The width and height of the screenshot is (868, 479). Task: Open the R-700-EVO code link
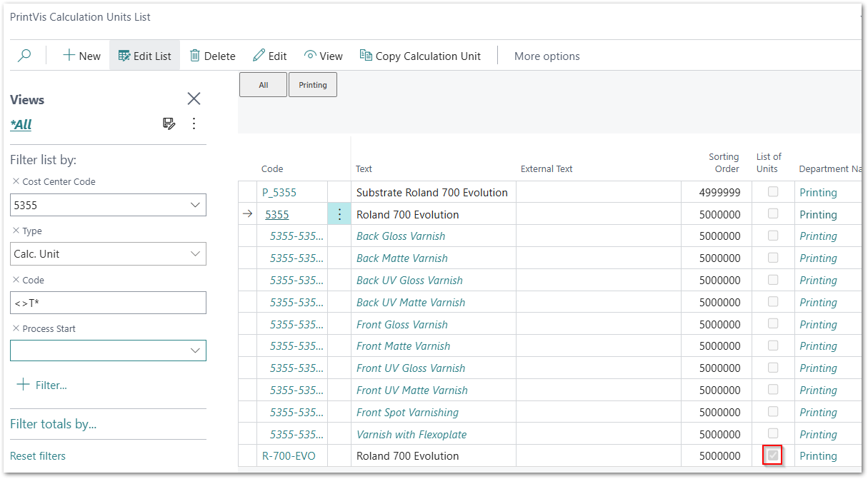tap(289, 455)
